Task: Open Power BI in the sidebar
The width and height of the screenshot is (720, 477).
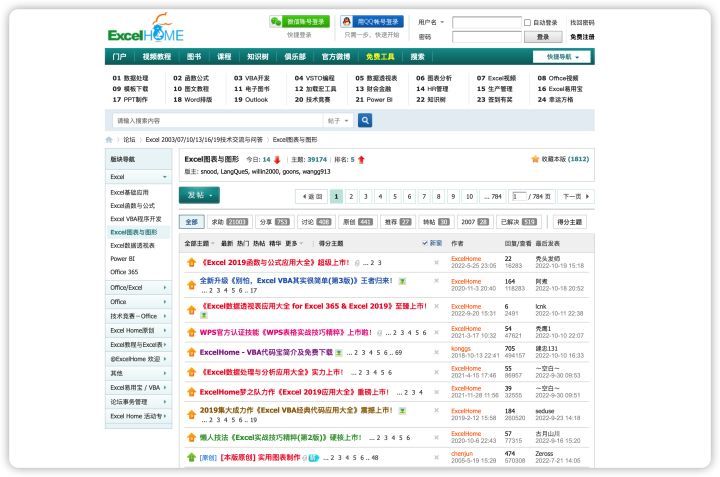Action: click(123, 258)
